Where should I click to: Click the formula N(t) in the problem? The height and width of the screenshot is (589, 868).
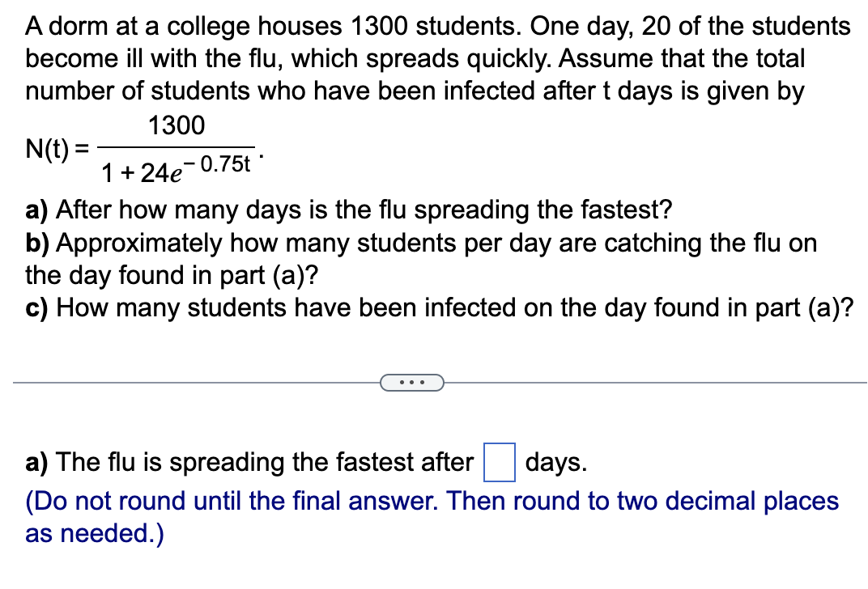coord(50,150)
